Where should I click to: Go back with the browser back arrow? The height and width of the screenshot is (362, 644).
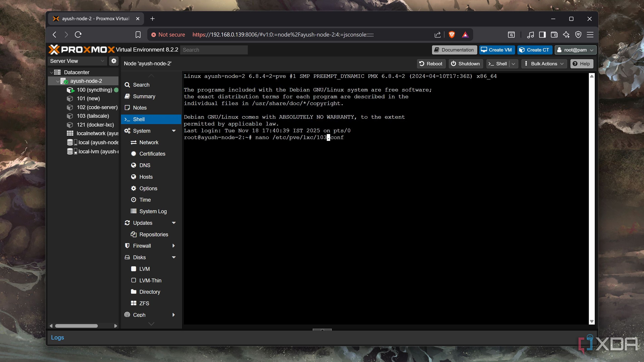(x=55, y=35)
